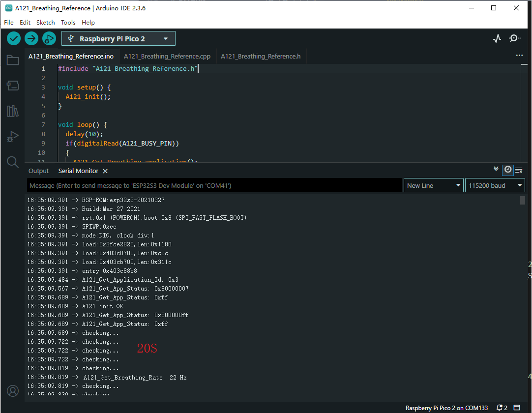Change the 115200 baud rate dropdown
This screenshot has height=413, width=532.
[x=495, y=185]
